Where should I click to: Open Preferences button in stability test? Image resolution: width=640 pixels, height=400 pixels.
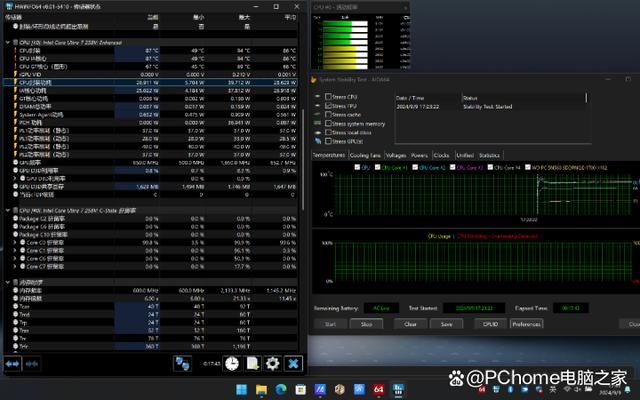click(527, 324)
